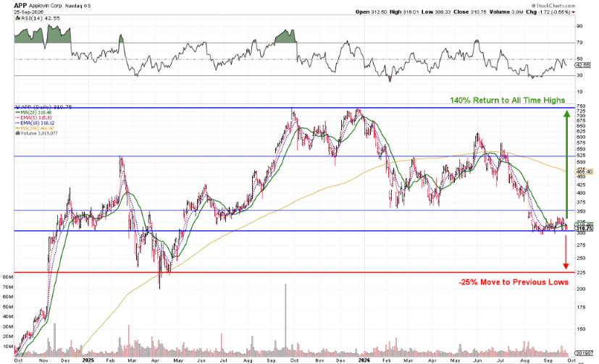
Task: Click the 2026 year label on time axis
Action: pyautogui.click(x=364, y=360)
